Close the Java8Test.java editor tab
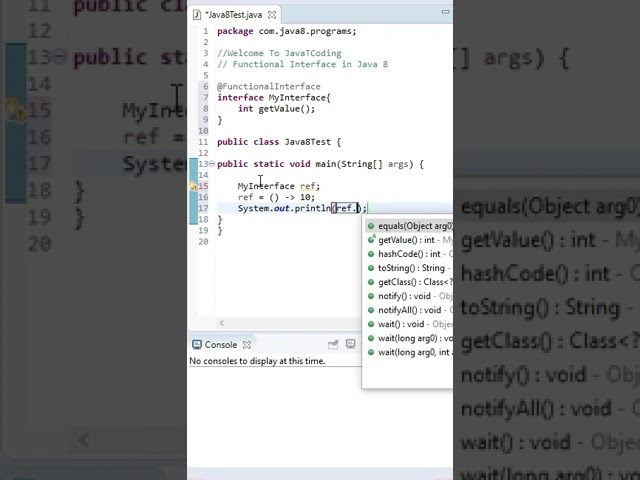The height and width of the screenshot is (480, 640). click(x=272, y=15)
